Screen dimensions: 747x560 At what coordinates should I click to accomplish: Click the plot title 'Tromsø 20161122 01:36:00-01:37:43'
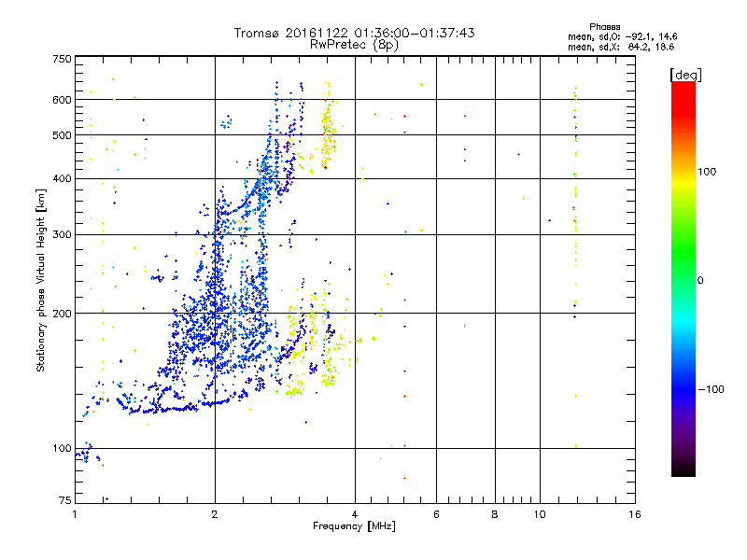pyautogui.click(x=354, y=33)
